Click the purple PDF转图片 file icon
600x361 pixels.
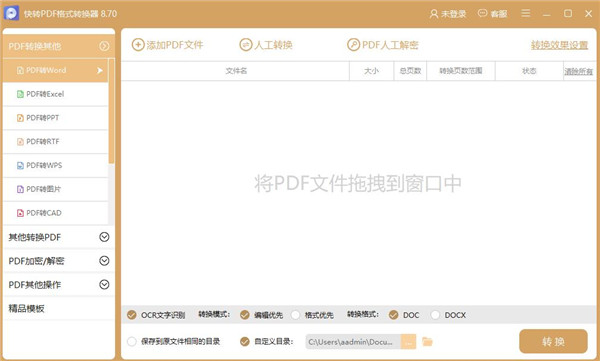pyautogui.click(x=20, y=189)
